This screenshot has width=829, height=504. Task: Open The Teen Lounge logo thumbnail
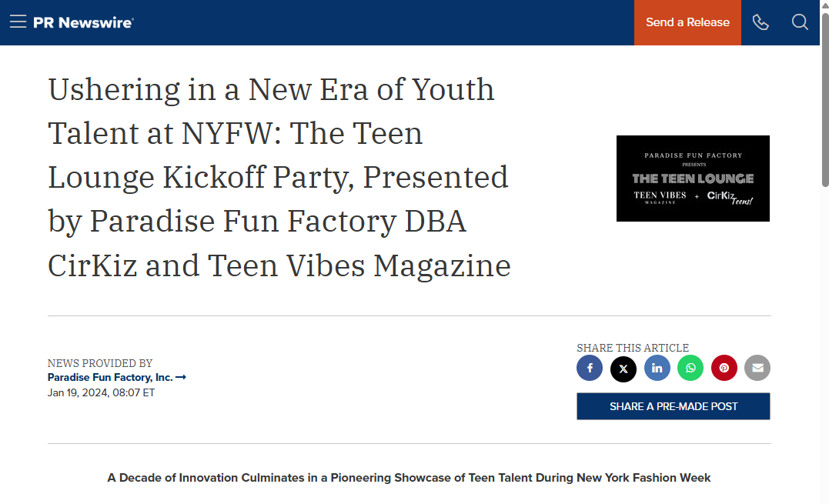tap(693, 179)
